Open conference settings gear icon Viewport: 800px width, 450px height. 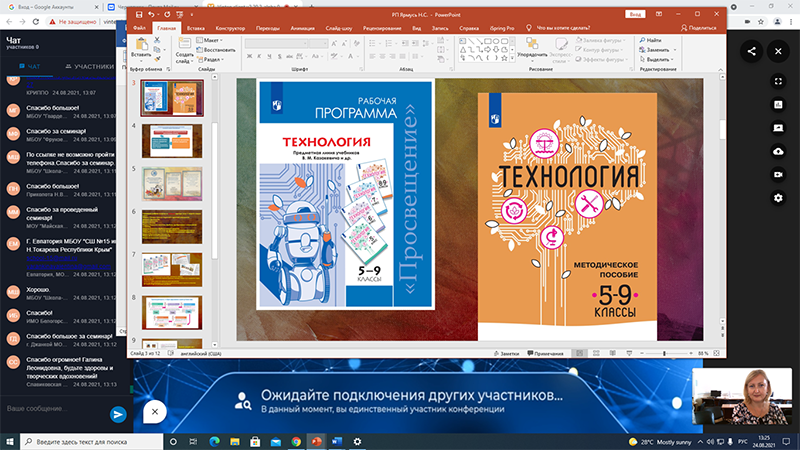[778, 197]
